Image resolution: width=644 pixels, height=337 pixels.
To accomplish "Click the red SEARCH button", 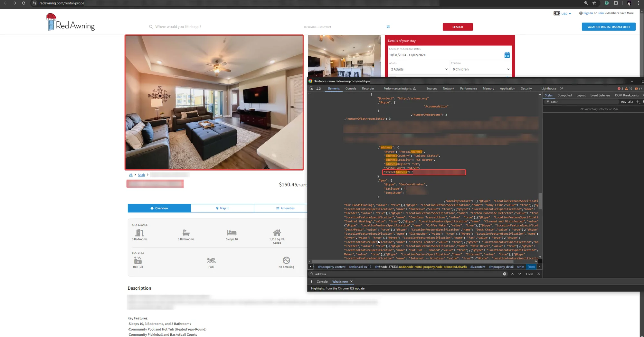I will point(458,27).
